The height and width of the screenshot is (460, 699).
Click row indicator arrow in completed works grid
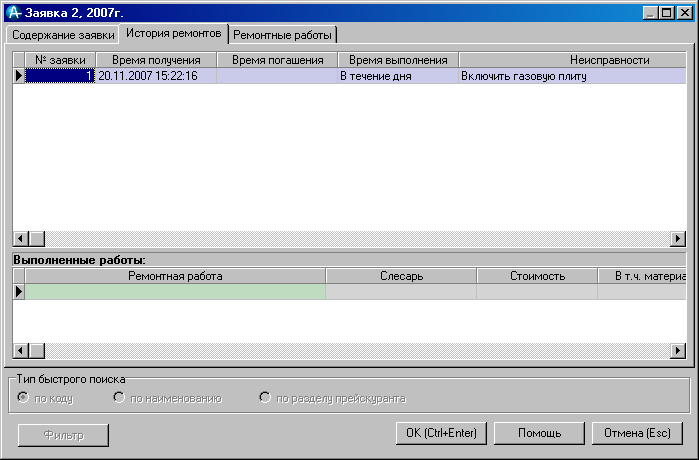click(x=18, y=292)
